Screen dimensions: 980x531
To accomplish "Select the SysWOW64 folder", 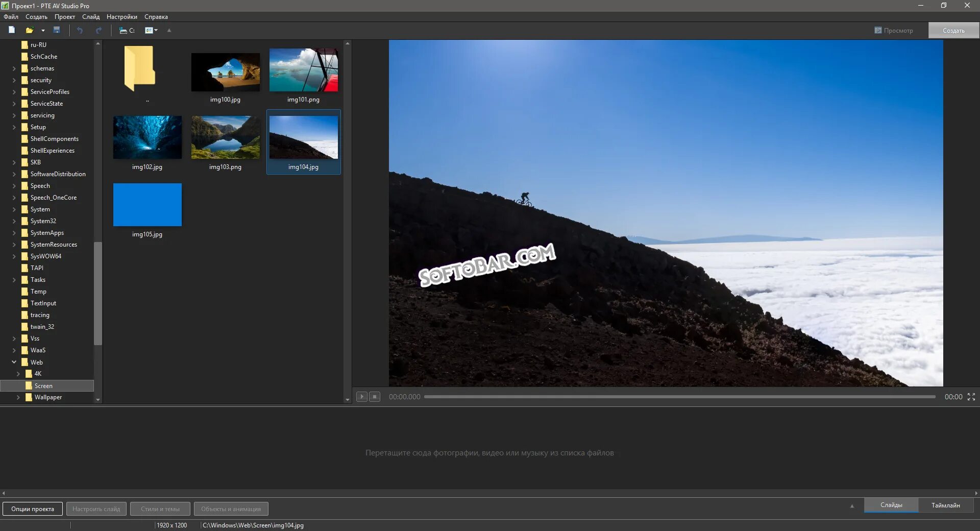I will click(x=45, y=256).
